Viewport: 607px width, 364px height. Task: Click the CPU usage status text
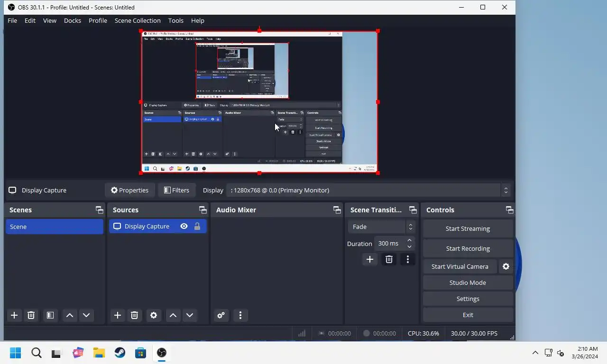click(423, 333)
